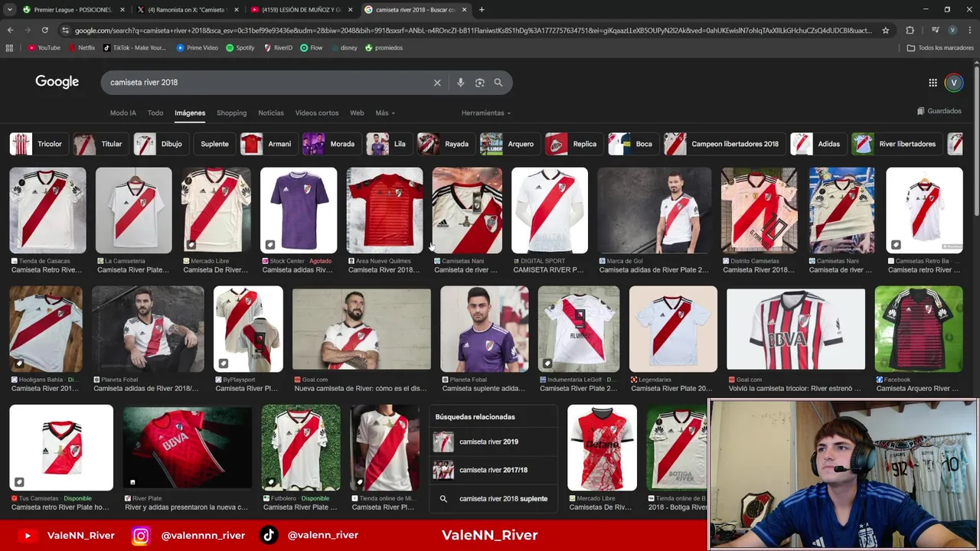Viewport: 980px width, 551px height.
Task: Go back with the browser back arrow
Action: pos(10,30)
